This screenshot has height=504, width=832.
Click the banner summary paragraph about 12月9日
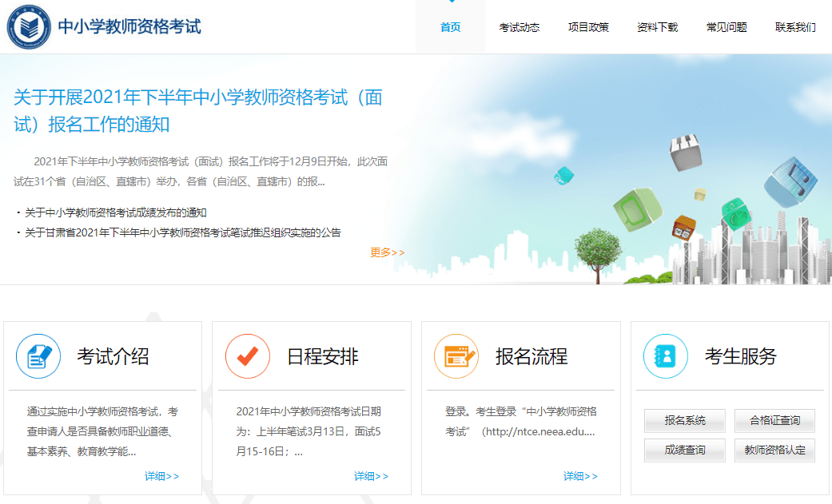point(201,172)
